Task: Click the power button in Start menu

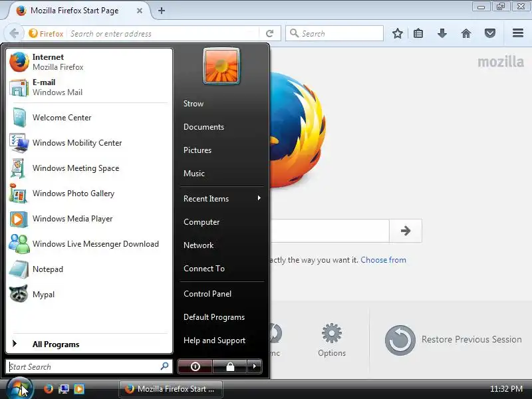Action: point(195,366)
